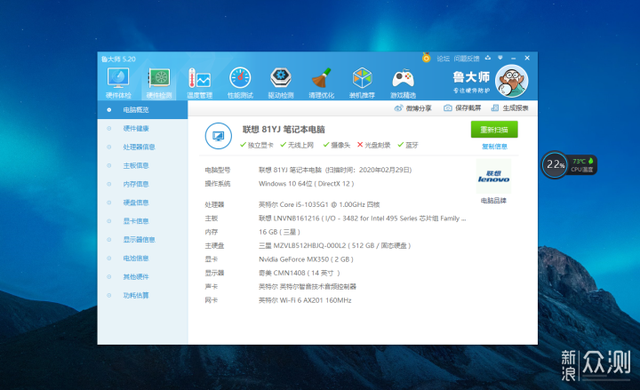Click the green 重新扫描 rescan button

[x=494, y=129]
